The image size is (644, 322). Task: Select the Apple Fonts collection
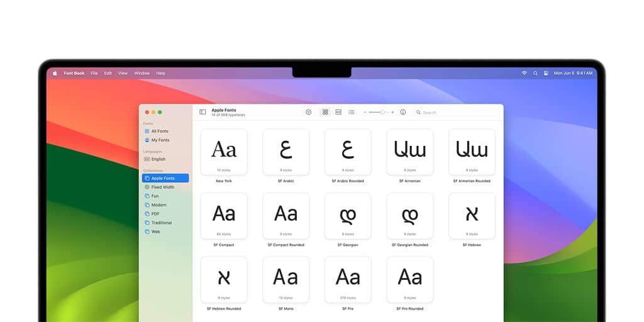(x=165, y=178)
